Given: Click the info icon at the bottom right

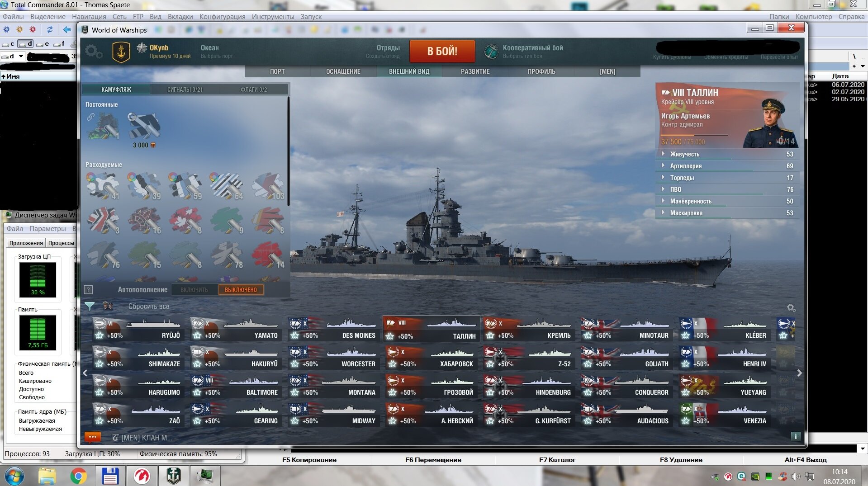Looking at the screenshot, I should 795,436.
